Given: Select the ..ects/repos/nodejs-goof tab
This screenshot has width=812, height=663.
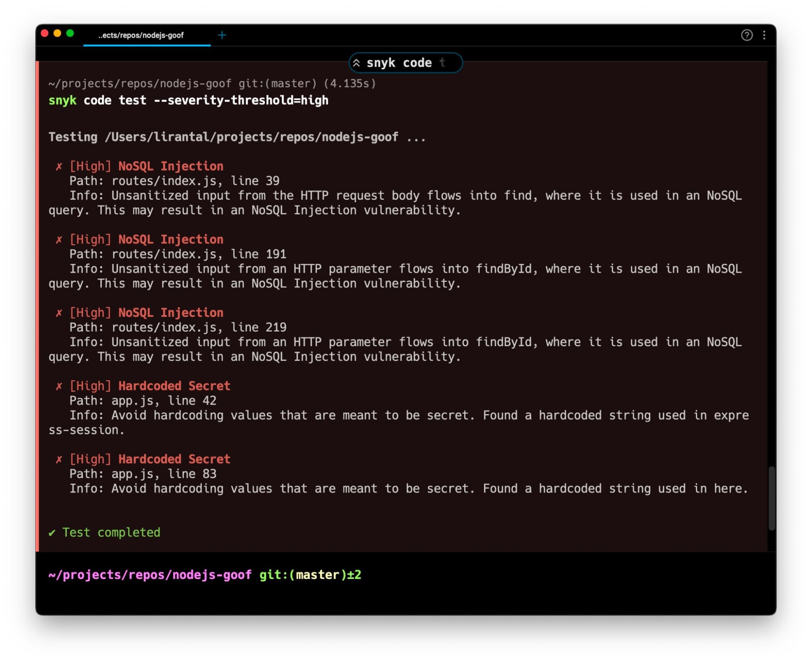Looking at the screenshot, I should (x=141, y=35).
